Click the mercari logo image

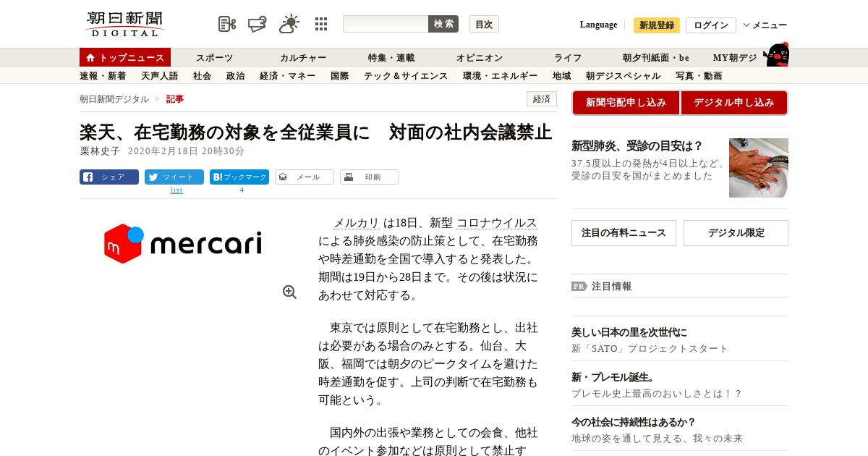tap(183, 244)
